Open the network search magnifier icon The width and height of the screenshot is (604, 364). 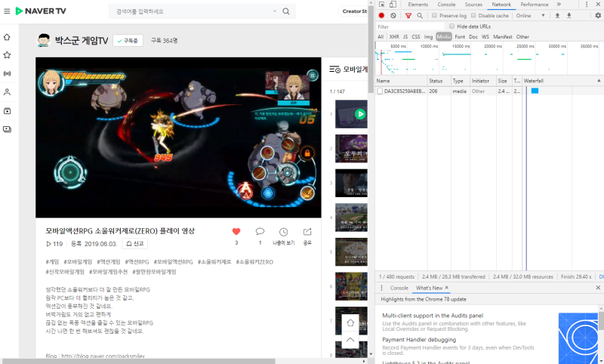(420, 15)
